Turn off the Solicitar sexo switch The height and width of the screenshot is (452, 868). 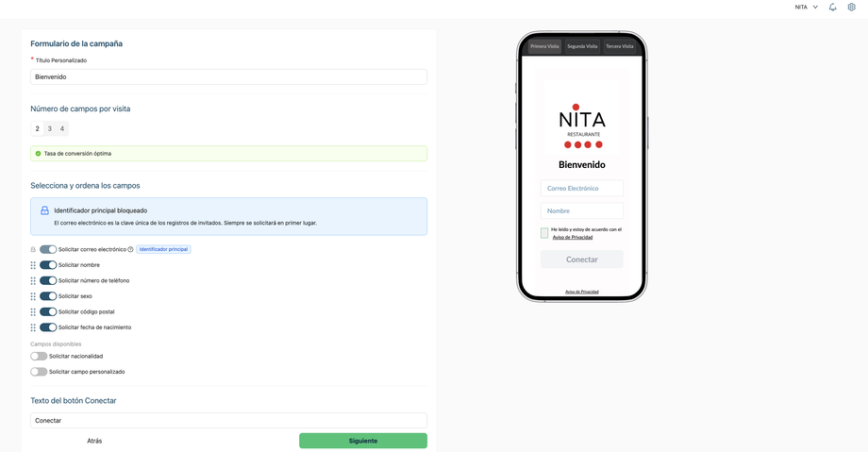point(48,295)
